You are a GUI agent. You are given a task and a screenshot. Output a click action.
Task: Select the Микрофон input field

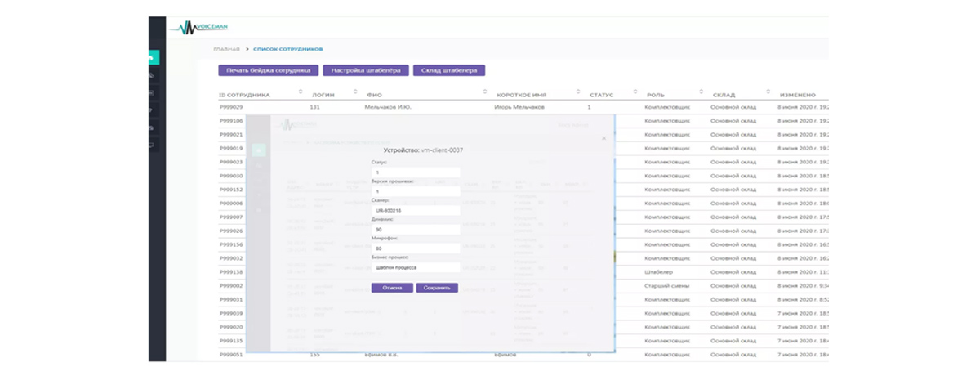[x=416, y=248]
